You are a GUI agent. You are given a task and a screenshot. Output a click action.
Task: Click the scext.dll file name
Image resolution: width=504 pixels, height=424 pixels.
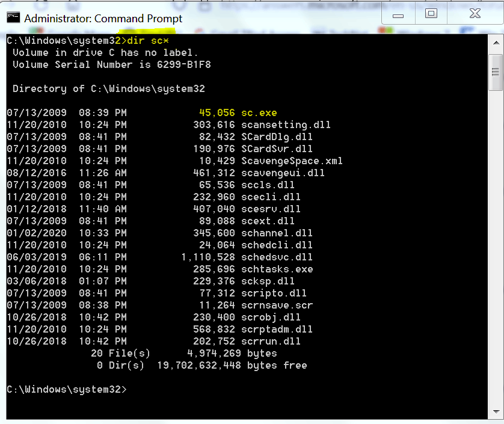point(268,221)
